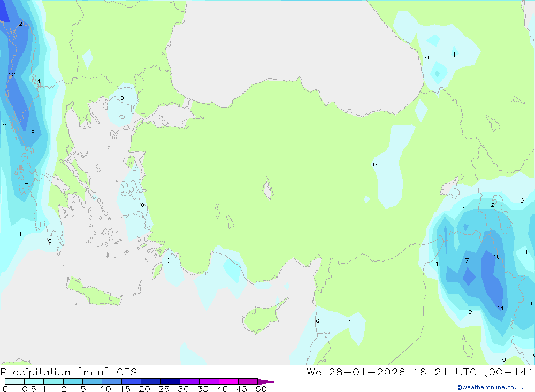
Task: Click the 35–40 mm legend color box
Action: 209,381
